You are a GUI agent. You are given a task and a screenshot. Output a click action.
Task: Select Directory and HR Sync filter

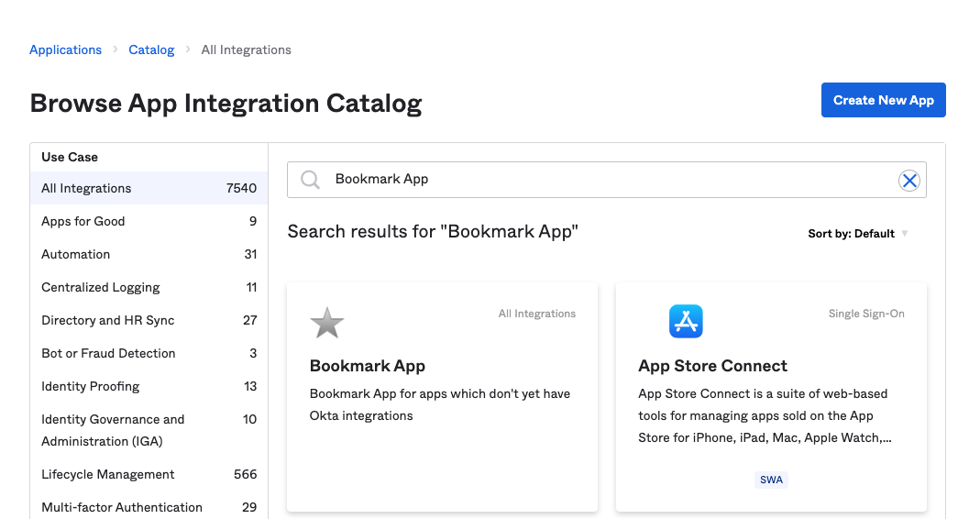149,320
